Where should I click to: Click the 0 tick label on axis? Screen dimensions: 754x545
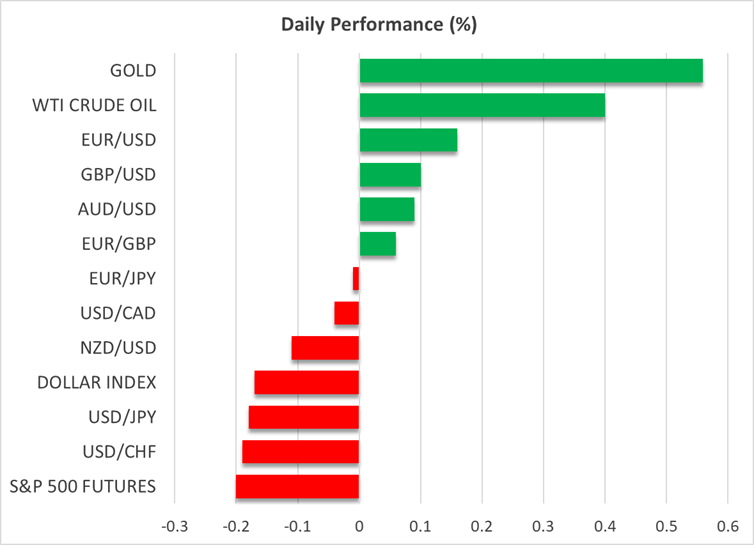coord(359,524)
